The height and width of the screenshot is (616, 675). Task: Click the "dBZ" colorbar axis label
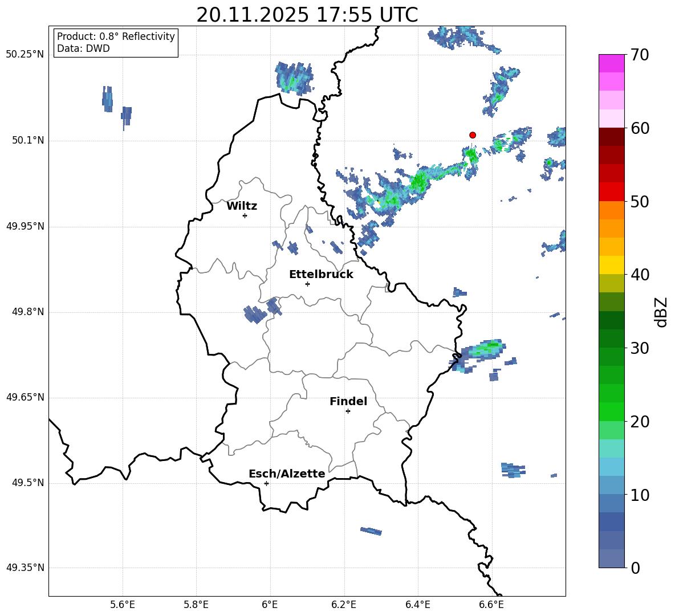tap(662, 312)
